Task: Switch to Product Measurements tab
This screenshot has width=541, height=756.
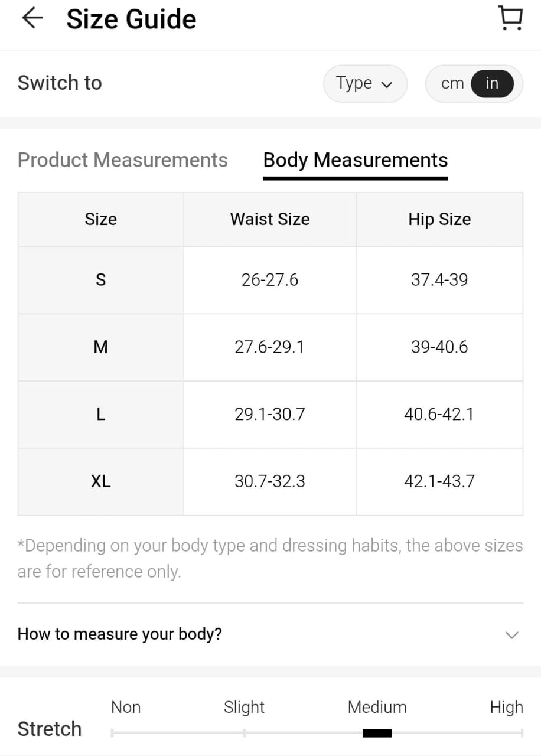Action: point(122,160)
